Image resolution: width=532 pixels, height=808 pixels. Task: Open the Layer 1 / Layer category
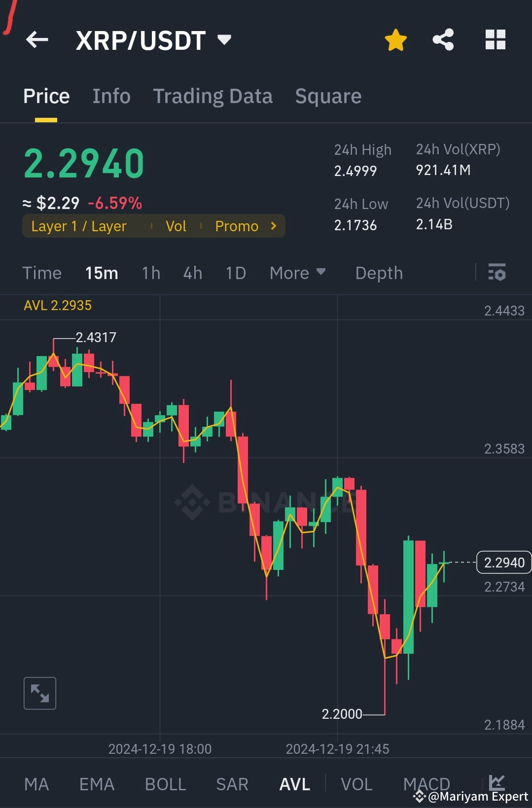(78, 226)
